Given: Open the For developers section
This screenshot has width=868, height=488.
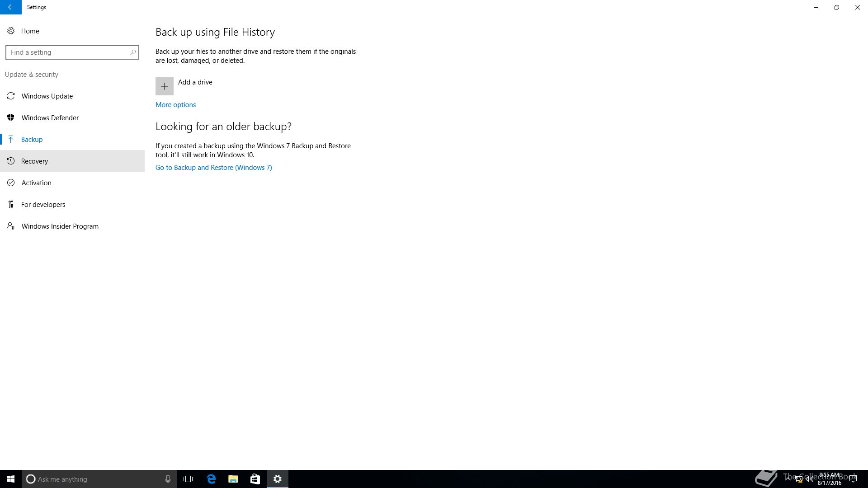Looking at the screenshot, I should (x=72, y=204).
